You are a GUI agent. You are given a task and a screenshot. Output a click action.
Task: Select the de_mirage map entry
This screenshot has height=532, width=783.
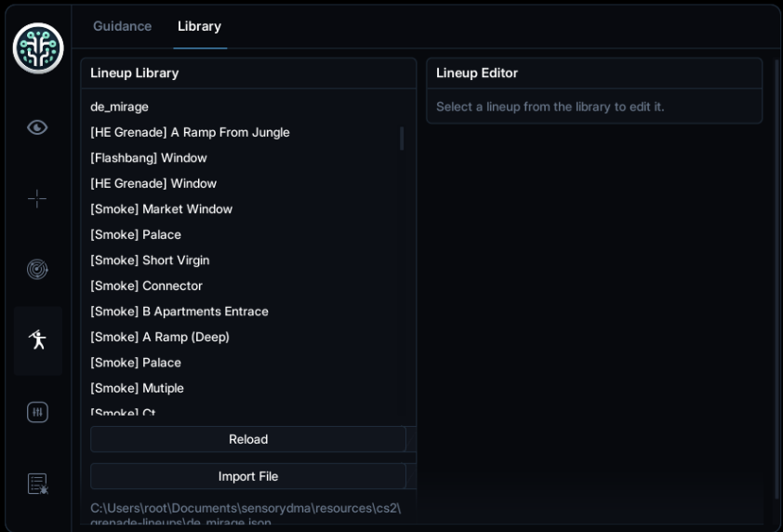119,107
